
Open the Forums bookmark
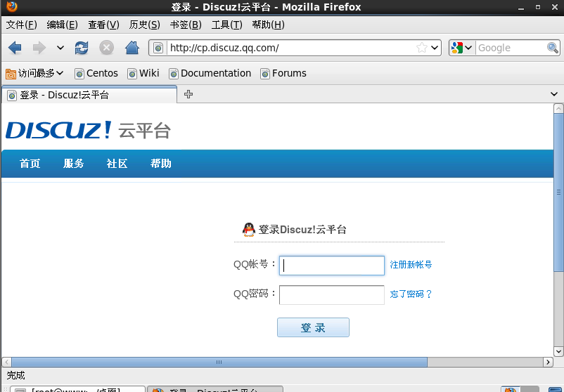[x=283, y=73]
